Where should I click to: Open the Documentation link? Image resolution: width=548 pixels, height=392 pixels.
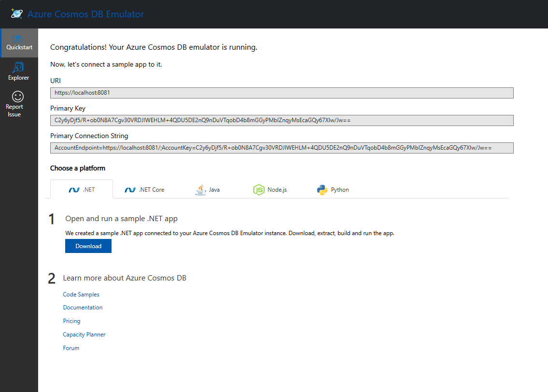point(83,308)
